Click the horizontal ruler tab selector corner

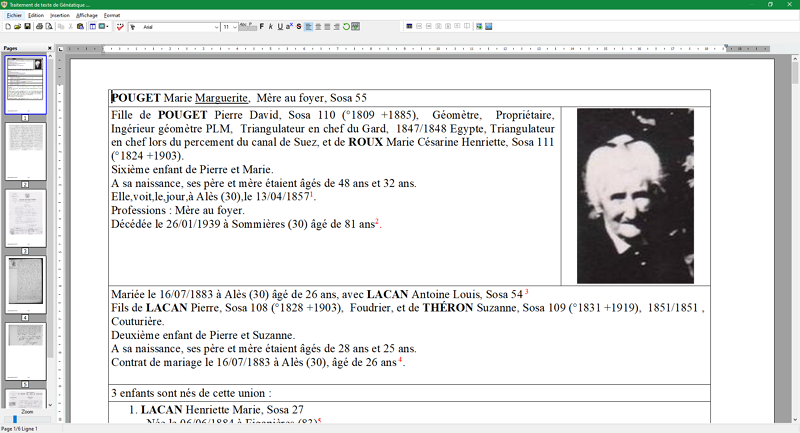tap(60, 49)
